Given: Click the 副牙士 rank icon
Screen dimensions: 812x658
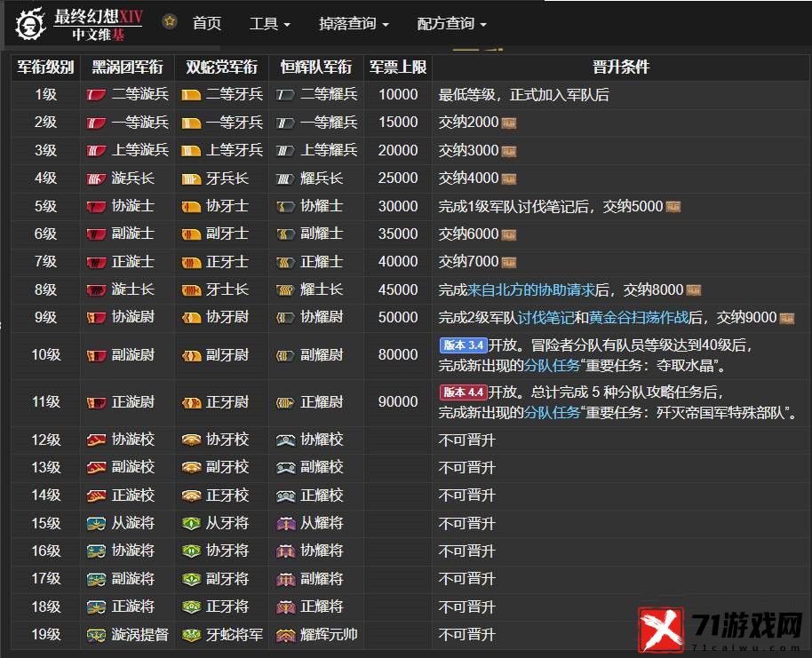Looking at the screenshot, I should (x=191, y=234).
